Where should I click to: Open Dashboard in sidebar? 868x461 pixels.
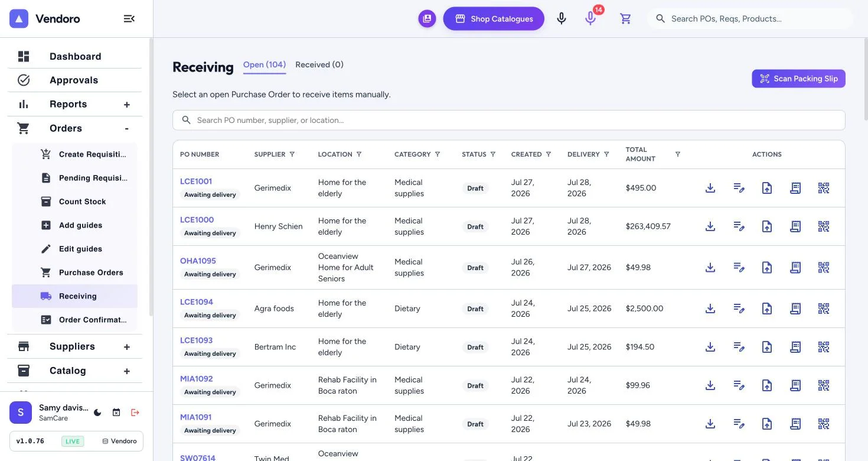pos(74,56)
